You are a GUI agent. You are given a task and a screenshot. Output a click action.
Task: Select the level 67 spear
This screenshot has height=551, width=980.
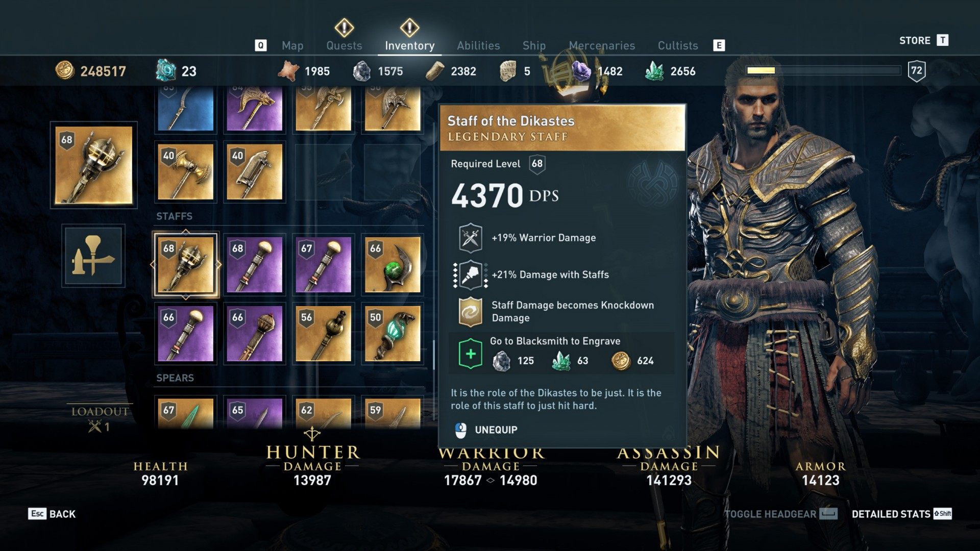tap(185, 413)
